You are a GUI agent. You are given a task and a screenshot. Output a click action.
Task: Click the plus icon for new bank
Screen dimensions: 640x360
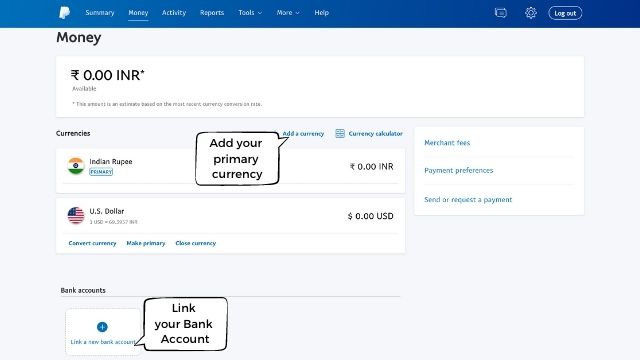(x=102, y=327)
